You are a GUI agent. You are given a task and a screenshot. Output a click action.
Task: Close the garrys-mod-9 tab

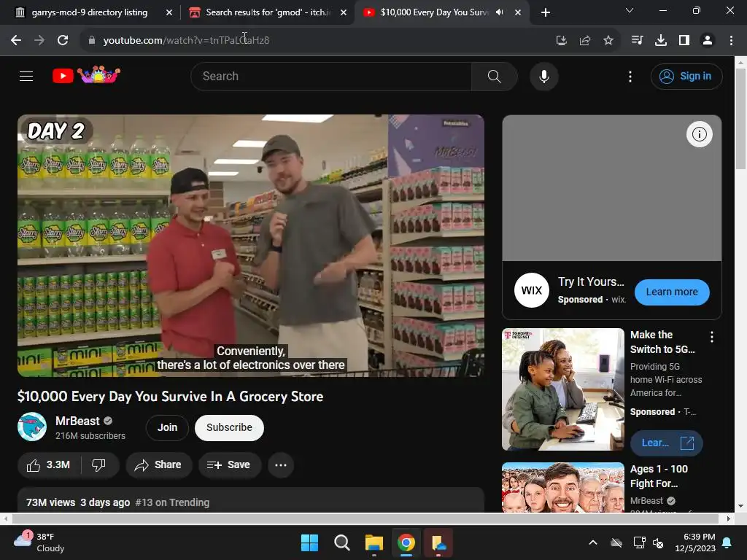coord(169,13)
